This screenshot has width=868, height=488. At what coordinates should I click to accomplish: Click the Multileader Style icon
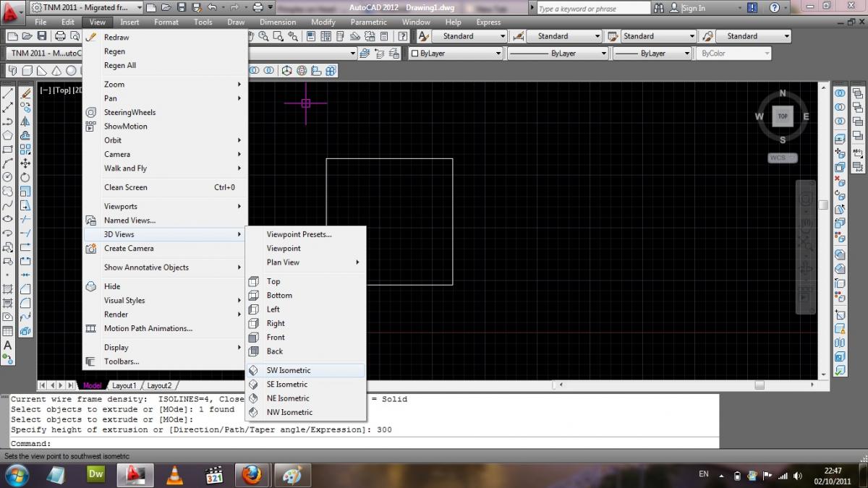[x=707, y=36]
